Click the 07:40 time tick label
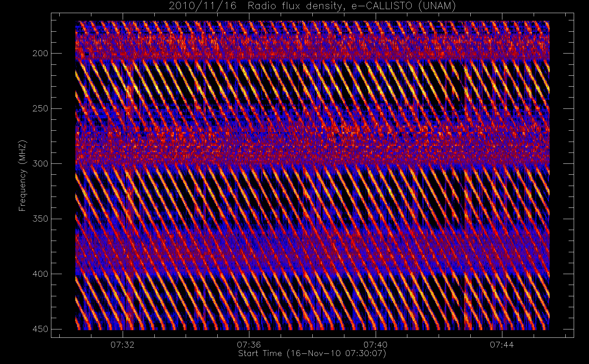This screenshot has width=589, height=364. (x=375, y=345)
